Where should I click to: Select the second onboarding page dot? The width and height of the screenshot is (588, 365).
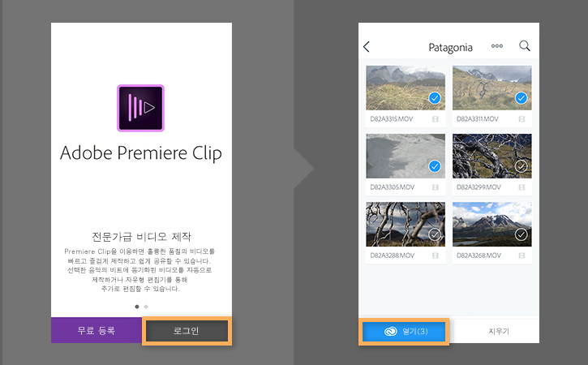(146, 307)
